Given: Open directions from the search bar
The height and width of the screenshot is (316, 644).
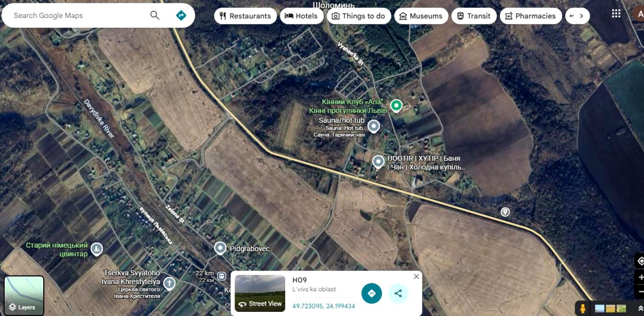Looking at the screenshot, I should coord(181,16).
